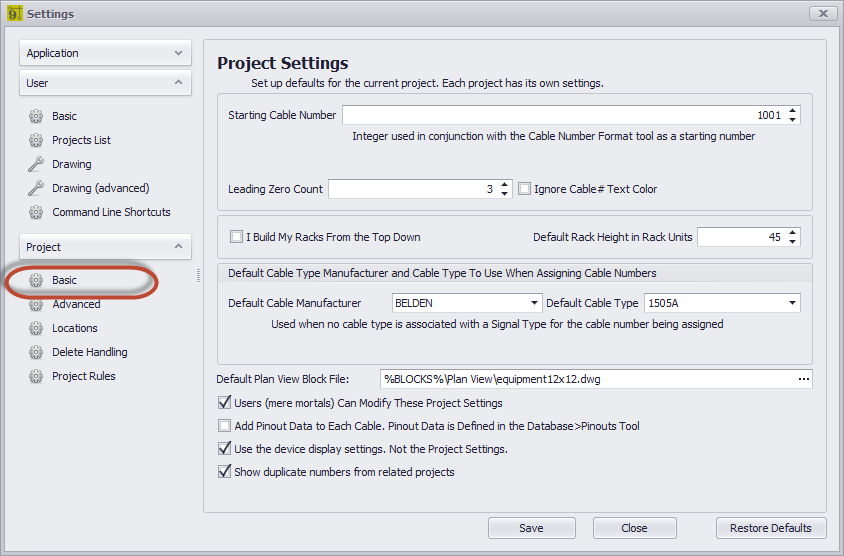Click the gear icon next to Projects List
Image resolution: width=844 pixels, height=556 pixels.
tap(36, 140)
